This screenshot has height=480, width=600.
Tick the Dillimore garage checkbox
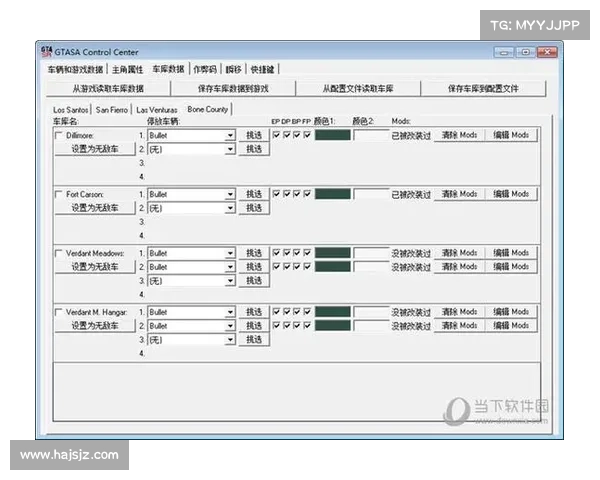tap(59, 136)
